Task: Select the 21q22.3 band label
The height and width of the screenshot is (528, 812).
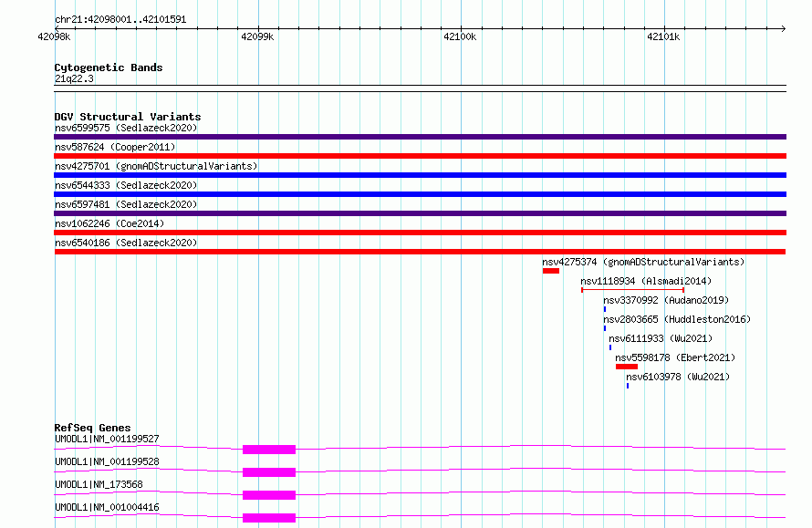Action: (x=74, y=78)
